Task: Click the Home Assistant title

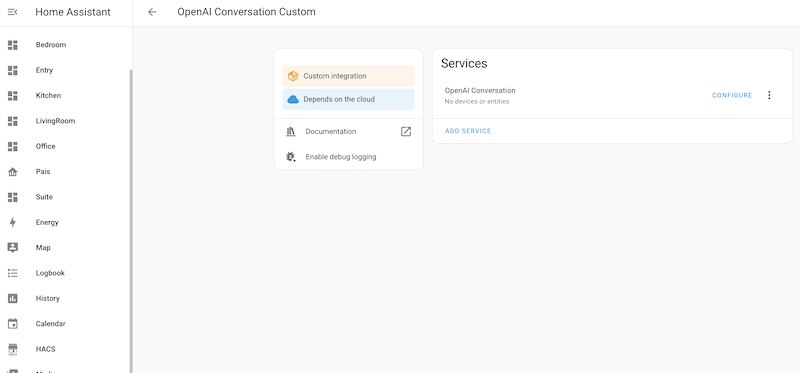Action: (x=73, y=12)
